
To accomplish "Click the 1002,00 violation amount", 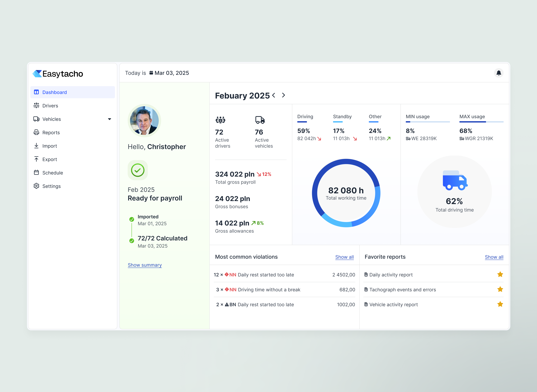I will pos(346,305).
